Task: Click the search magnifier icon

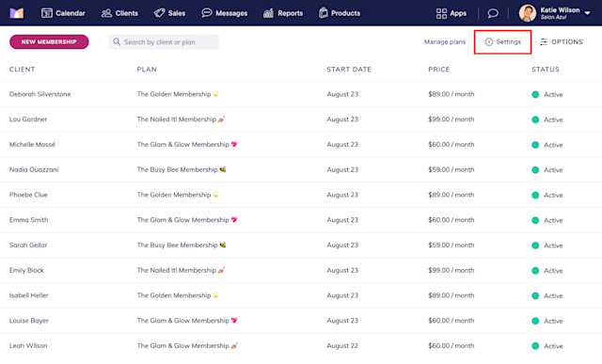Action: coord(117,41)
